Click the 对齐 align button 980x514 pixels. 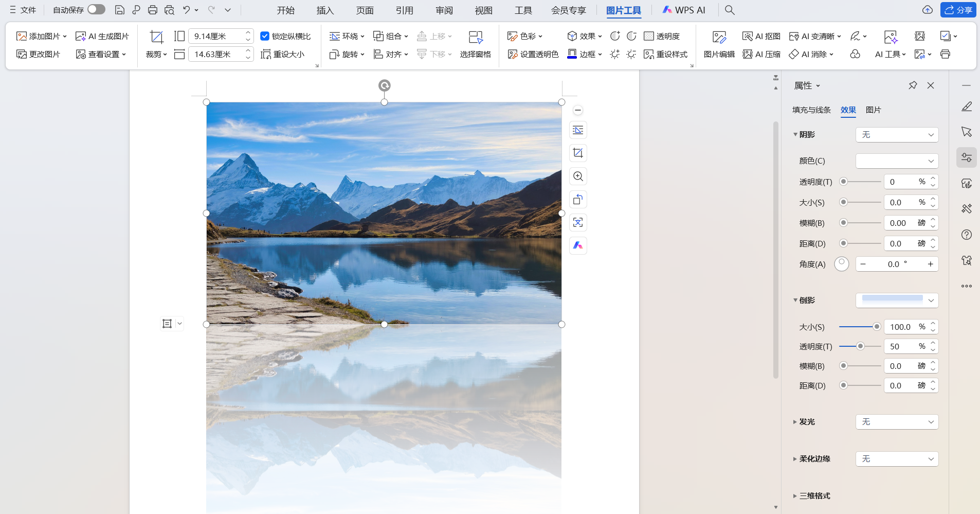point(390,55)
